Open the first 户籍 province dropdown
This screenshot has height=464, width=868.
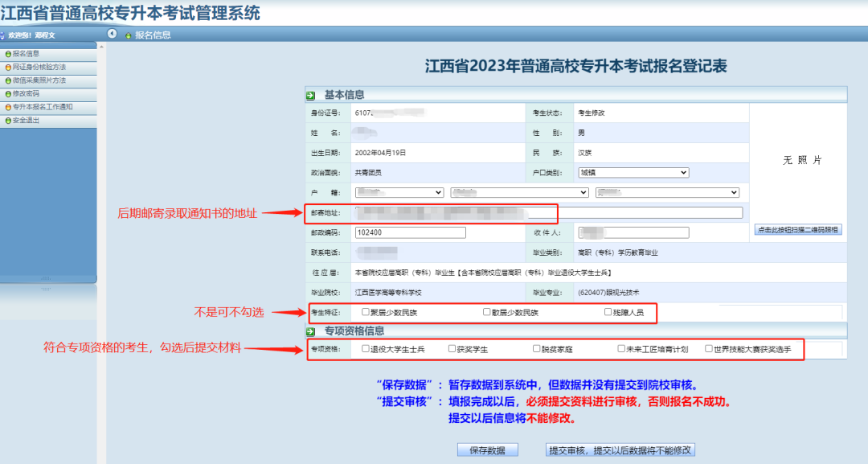[x=399, y=193]
